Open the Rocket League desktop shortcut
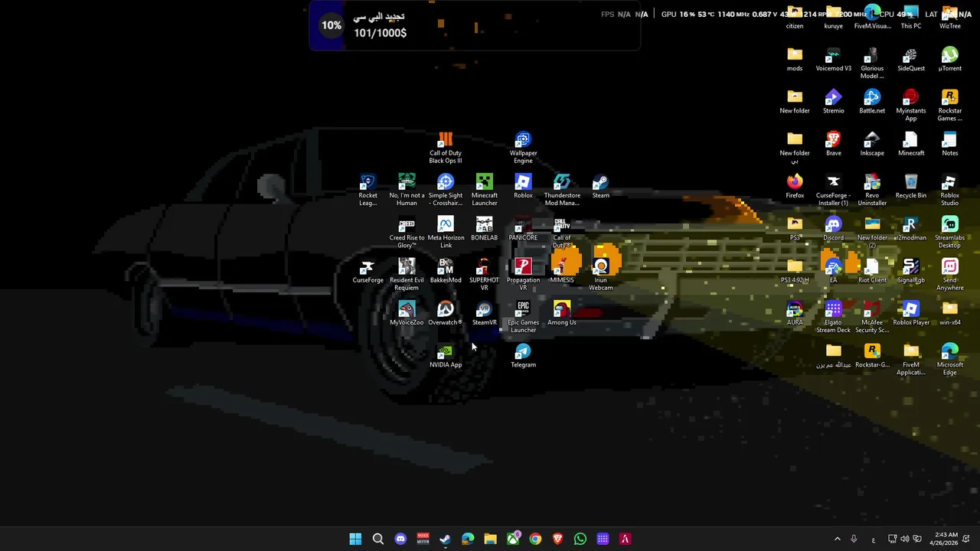This screenshot has height=551, width=980. [367, 190]
